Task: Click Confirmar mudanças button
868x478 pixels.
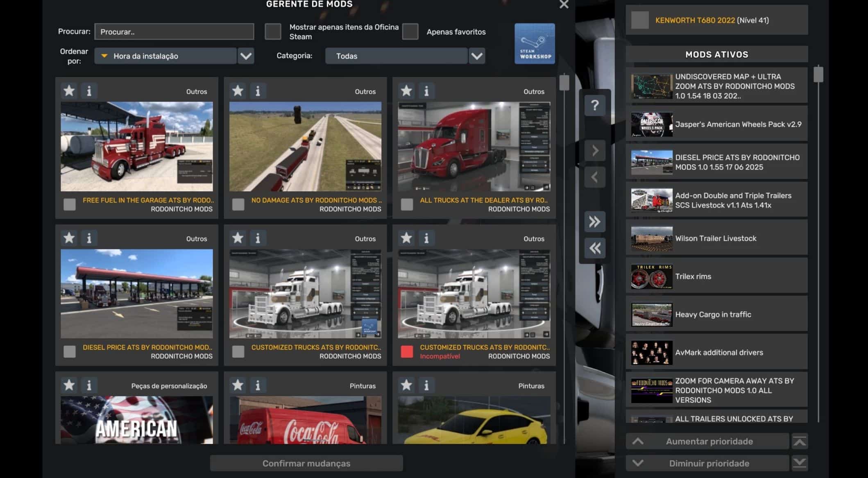Action: click(x=306, y=463)
